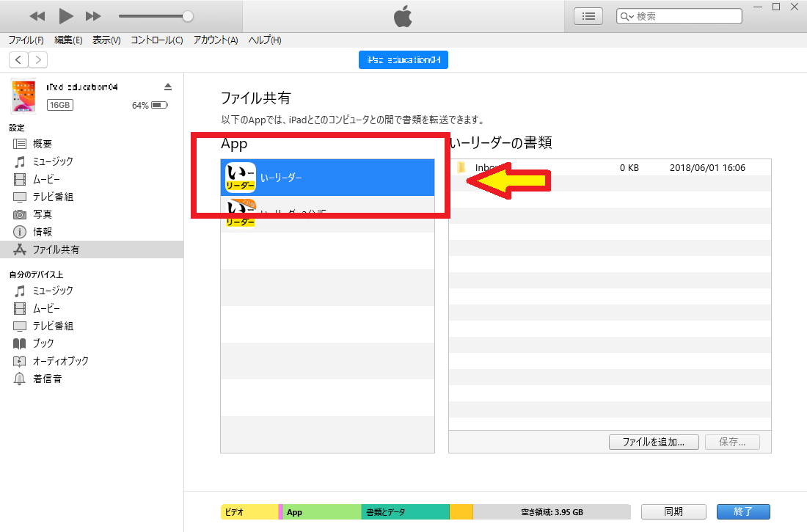Screen dimensions: 807x532
Task: Select テレビ番組 under 自分のデバイス上
Action: (x=92, y=326)
